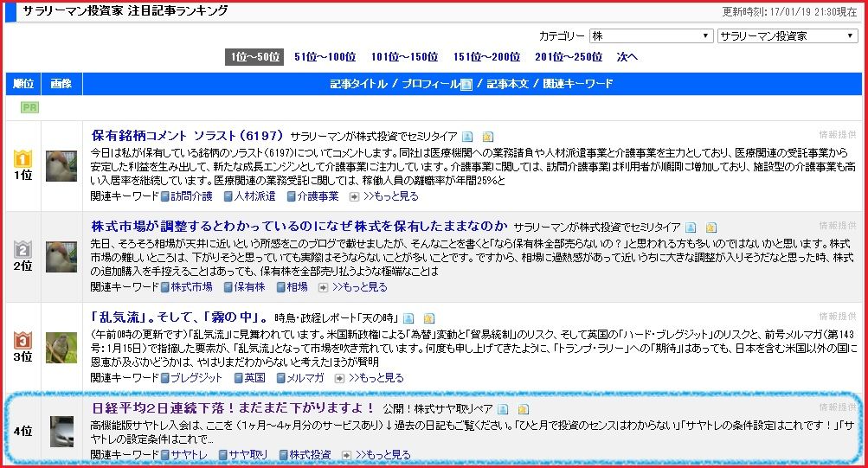The image size is (868, 468).
Task: Click 情報提供 in 2位 row
Action: click(837, 225)
